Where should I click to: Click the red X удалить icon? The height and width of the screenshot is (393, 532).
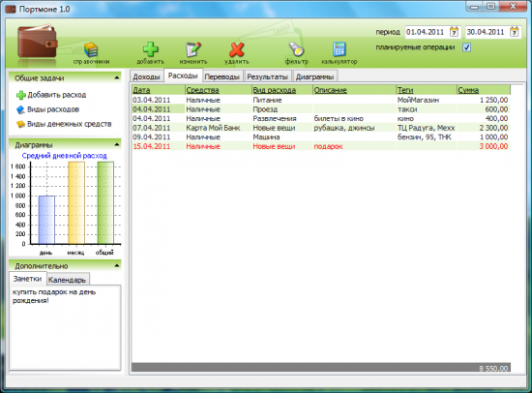point(236,49)
